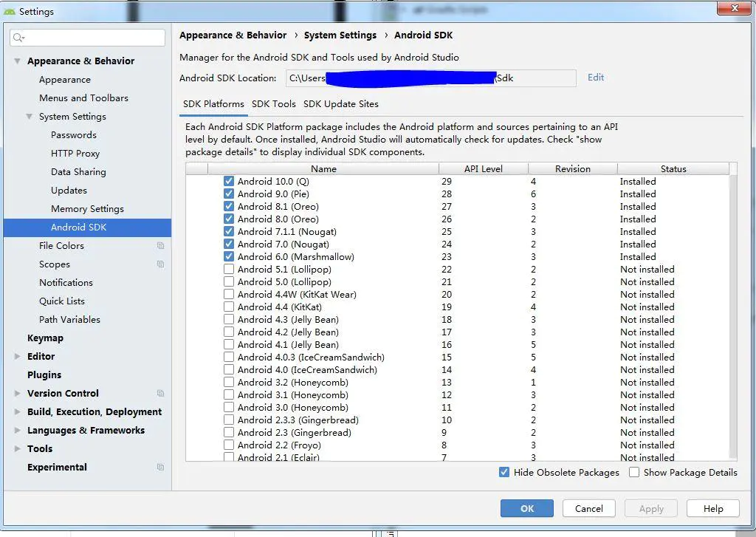Screen dimensions: 756x537
Task: Click the Android icon in the title bar
Action: [10, 11]
